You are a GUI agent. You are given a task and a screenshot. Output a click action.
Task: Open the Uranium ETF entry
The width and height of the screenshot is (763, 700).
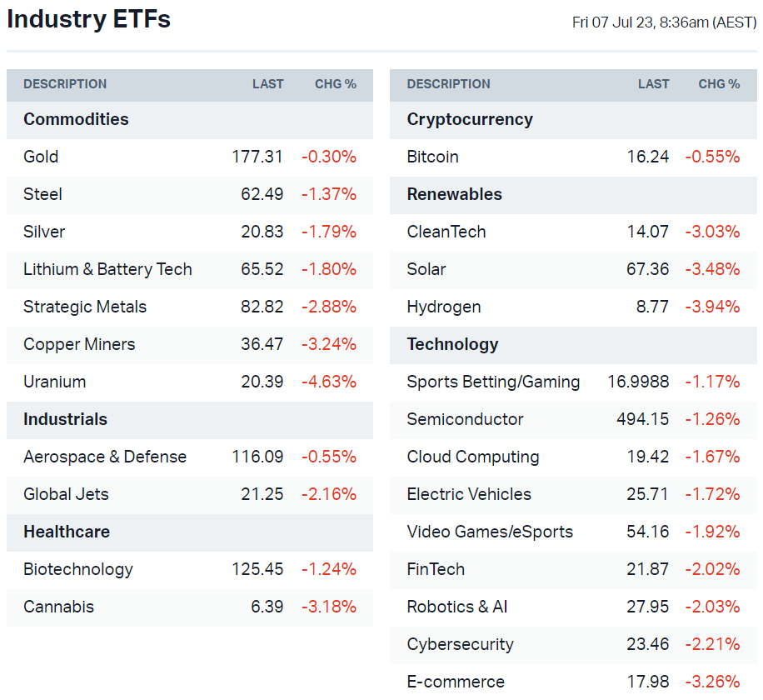coord(54,382)
